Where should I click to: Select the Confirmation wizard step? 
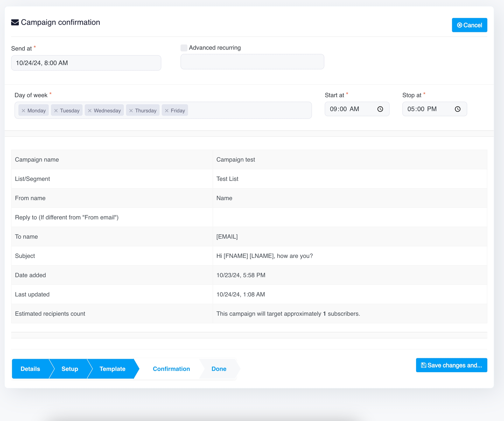coord(171,369)
